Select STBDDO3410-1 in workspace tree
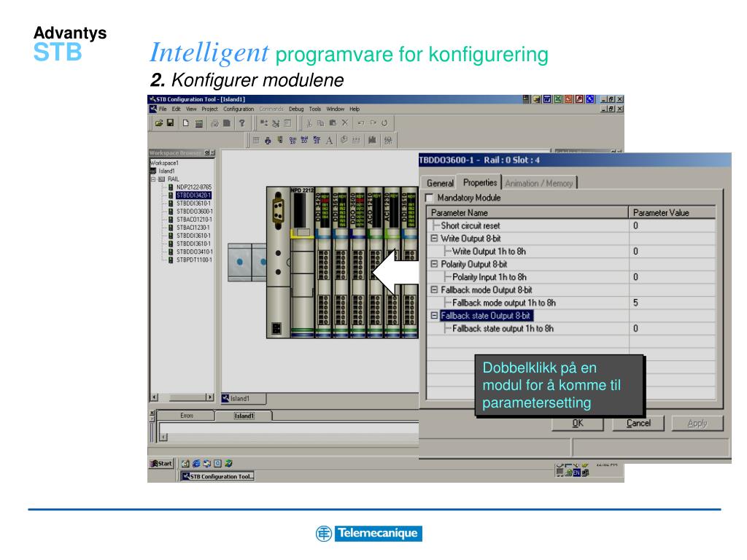747x560 pixels. point(194,252)
